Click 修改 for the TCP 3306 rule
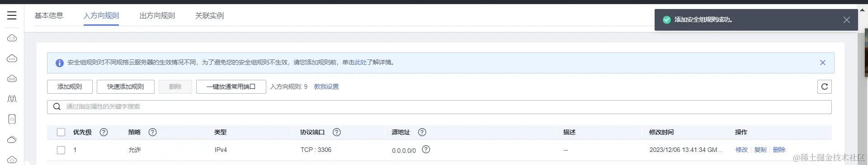The height and width of the screenshot is (165, 868). coord(741,150)
